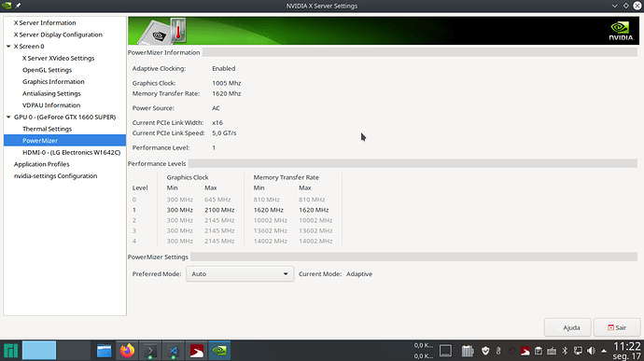Click the dim hexagon tray icon
The image size is (644, 361).
pos(511,351)
